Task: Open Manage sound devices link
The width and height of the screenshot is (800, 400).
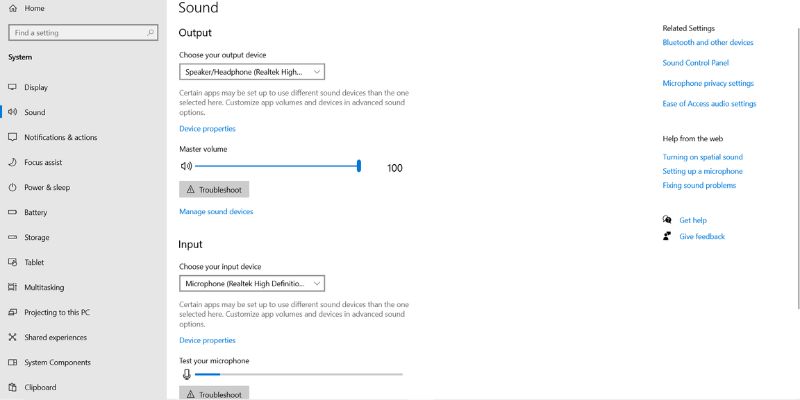Action: [216, 212]
